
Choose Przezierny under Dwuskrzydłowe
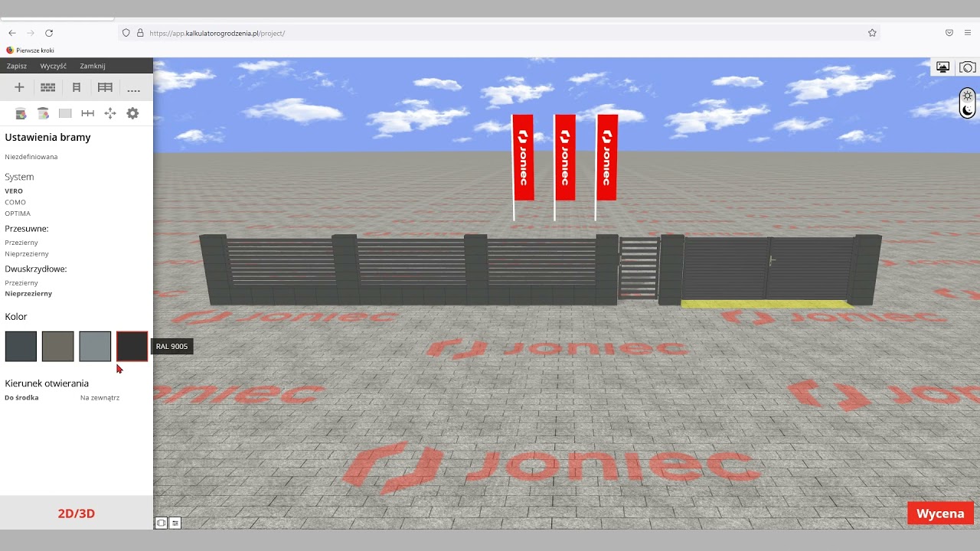tap(21, 282)
